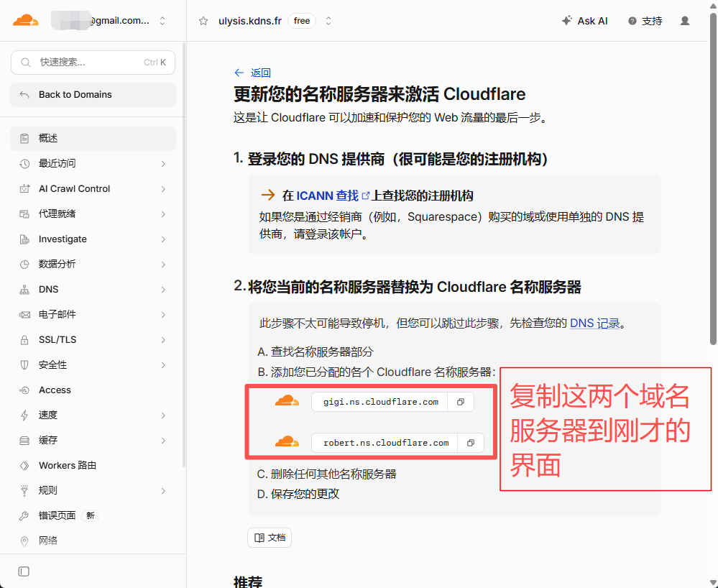This screenshot has height=588, width=718.
Task: Open the 错误页面 menu item
Action: 93,516
